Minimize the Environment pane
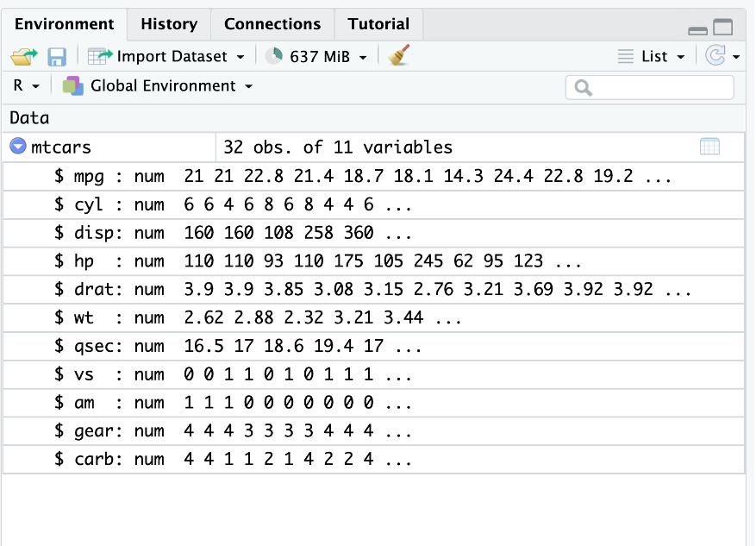Image resolution: width=756 pixels, height=546 pixels. point(698,29)
